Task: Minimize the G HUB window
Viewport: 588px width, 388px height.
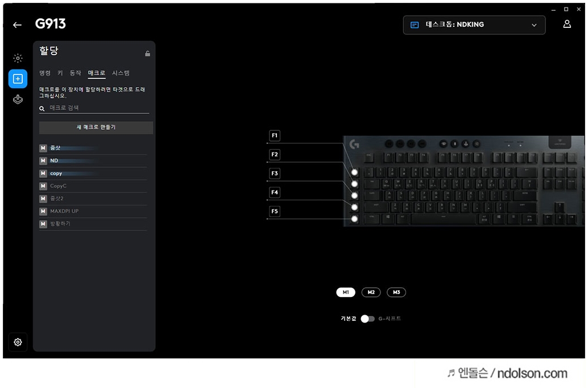Action: [x=553, y=9]
